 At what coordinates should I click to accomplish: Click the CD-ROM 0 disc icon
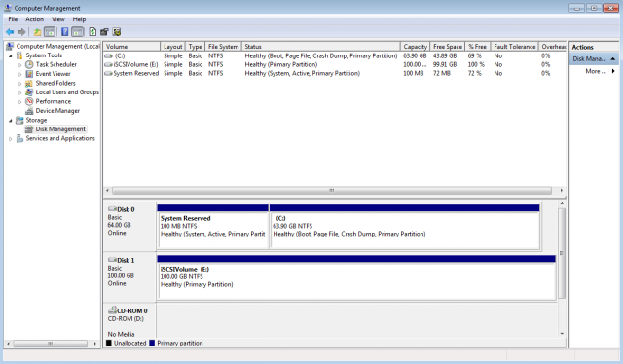tap(112, 310)
